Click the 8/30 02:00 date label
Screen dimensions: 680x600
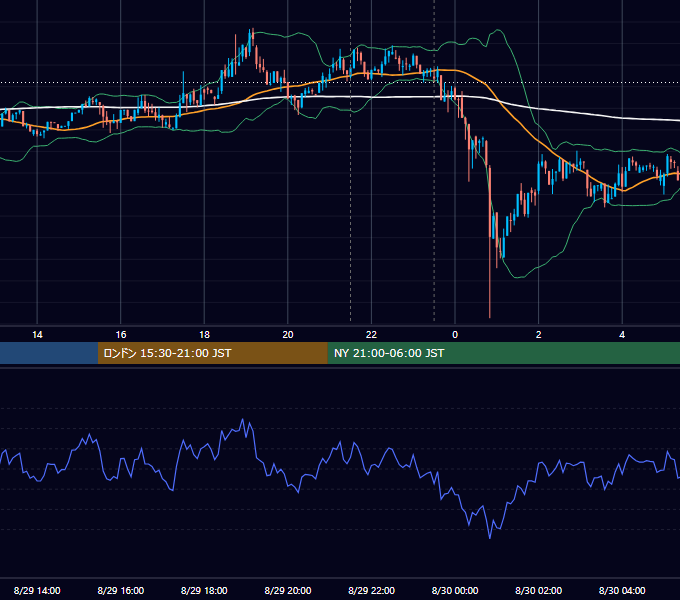[539, 590]
